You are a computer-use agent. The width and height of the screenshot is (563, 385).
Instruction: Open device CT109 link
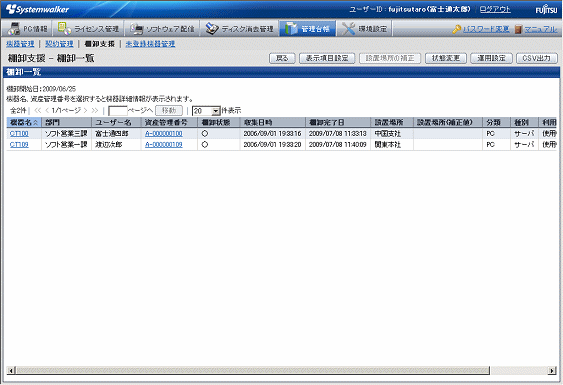point(19,145)
